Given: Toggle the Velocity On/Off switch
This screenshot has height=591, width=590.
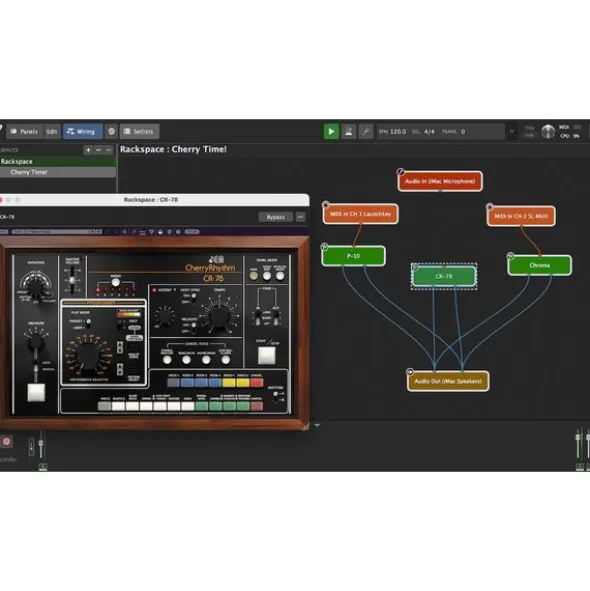Looking at the screenshot, I should (x=193, y=326).
